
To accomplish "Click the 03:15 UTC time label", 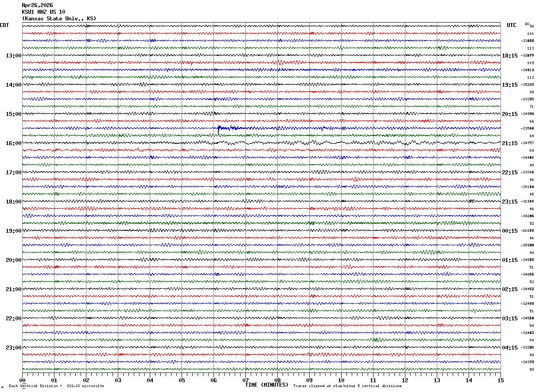I will 510,319.
